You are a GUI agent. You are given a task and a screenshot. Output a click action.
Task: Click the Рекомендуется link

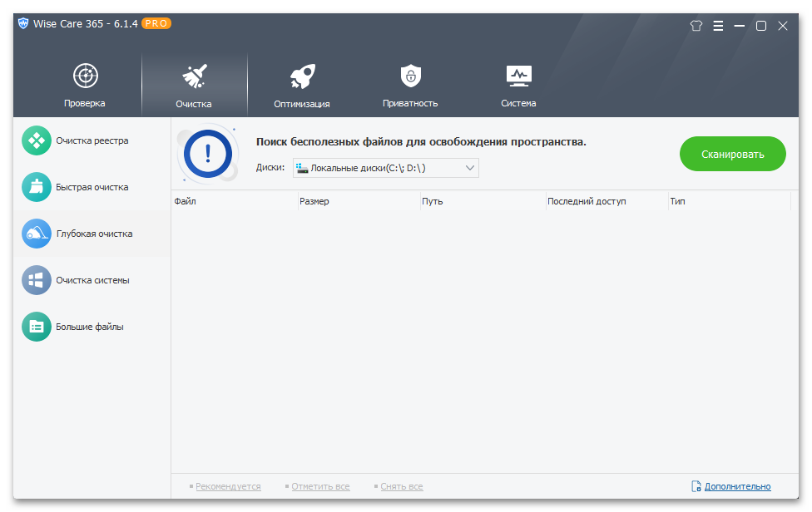point(228,487)
